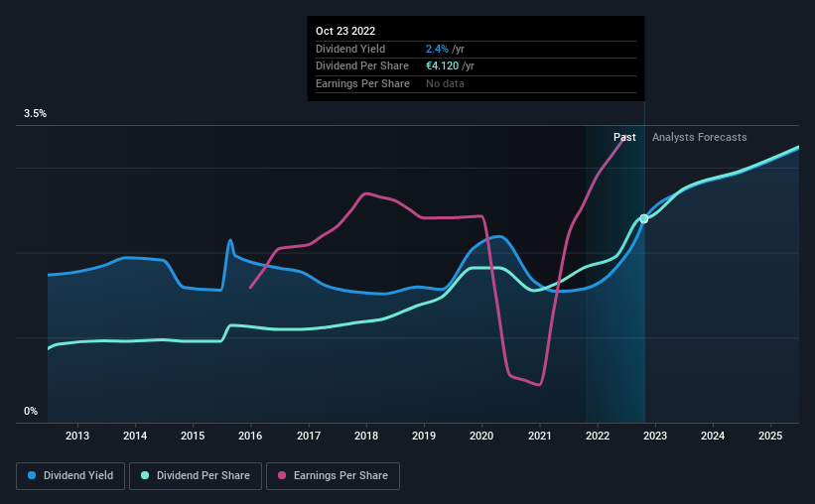Select the 2020 x-axis label
This screenshot has width=815, height=504.
481,436
